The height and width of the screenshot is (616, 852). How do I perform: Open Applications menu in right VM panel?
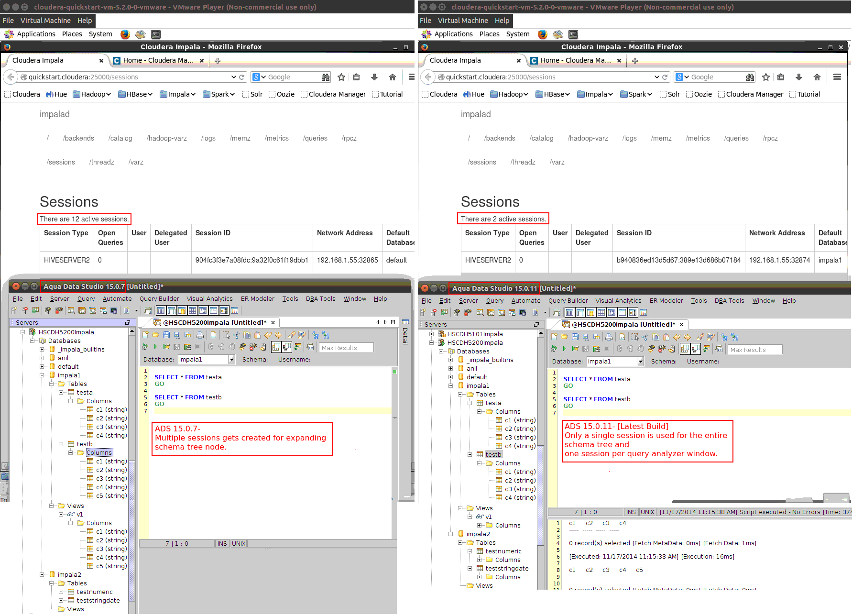(453, 34)
